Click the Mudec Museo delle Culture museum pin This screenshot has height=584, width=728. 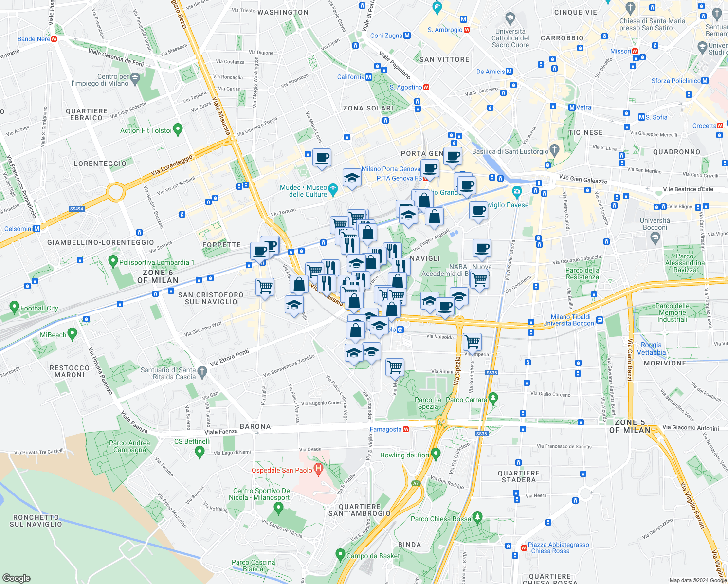[x=333, y=188]
